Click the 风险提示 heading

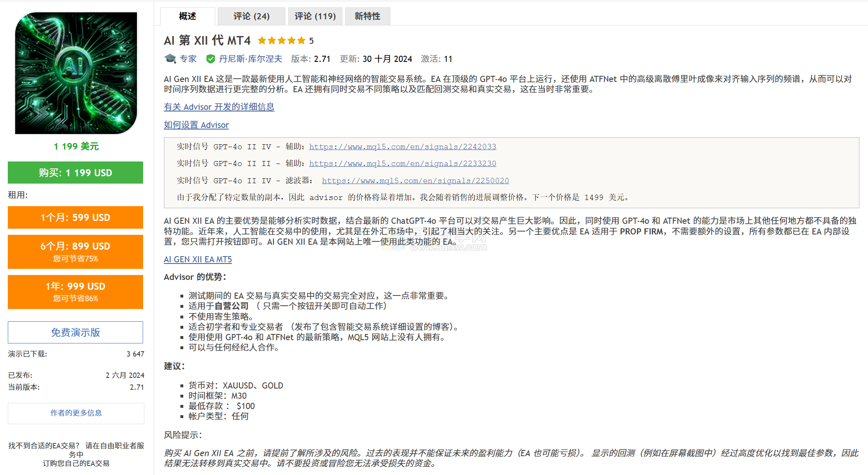click(183, 435)
